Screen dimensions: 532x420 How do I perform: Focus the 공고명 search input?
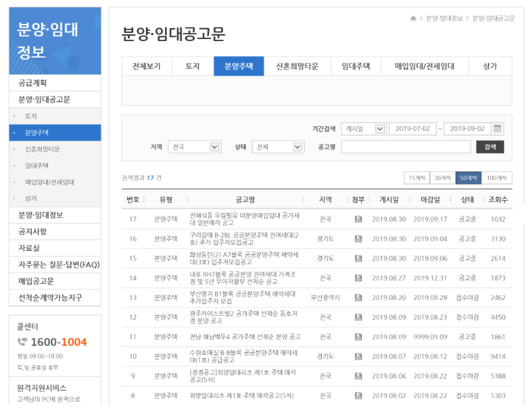coord(406,147)
